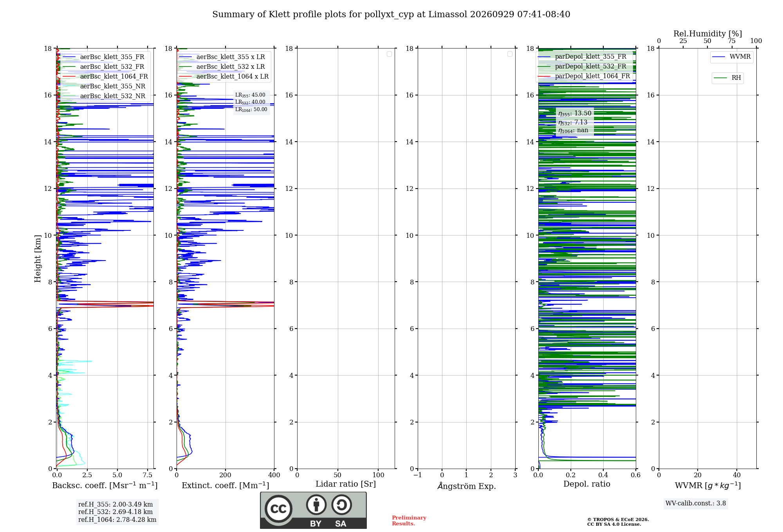Click the empty legend box in Lidar ratio panel
The height and width of the screenshot is (532, 783).
(389, 54)
